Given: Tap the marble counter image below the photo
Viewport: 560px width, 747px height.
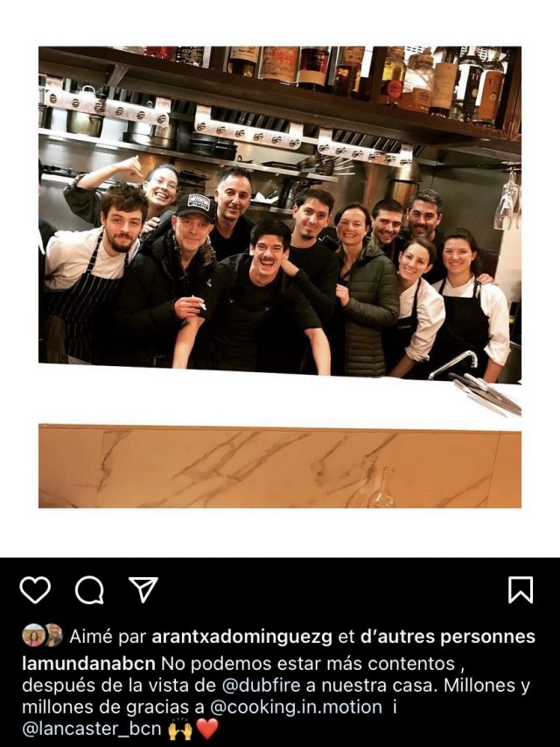Looking at the screenshot, I should 279,467.
